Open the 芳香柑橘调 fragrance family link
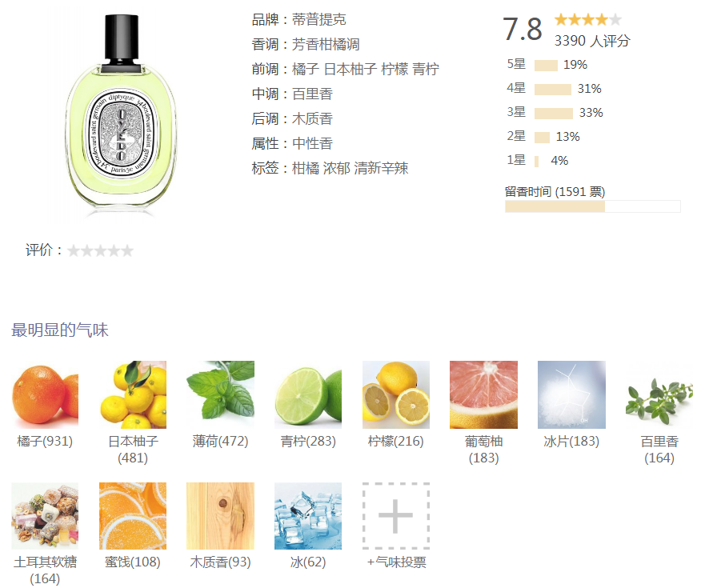Viewport: 701px width, 588px height. pos(326,44)
